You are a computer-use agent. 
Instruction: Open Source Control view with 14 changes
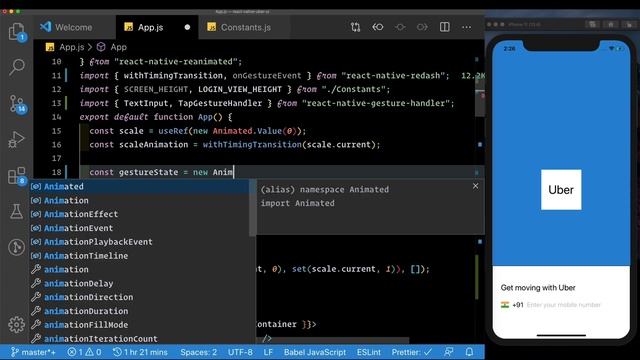coord(17,104)
